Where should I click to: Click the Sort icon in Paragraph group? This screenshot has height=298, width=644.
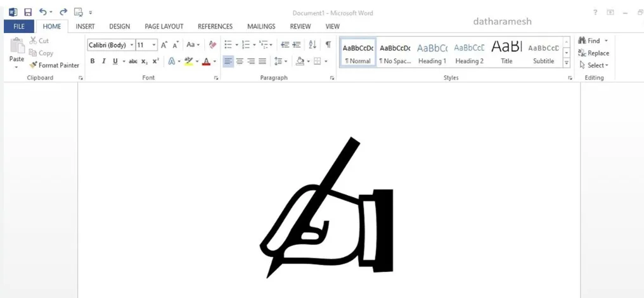click(x=312, y=45)
